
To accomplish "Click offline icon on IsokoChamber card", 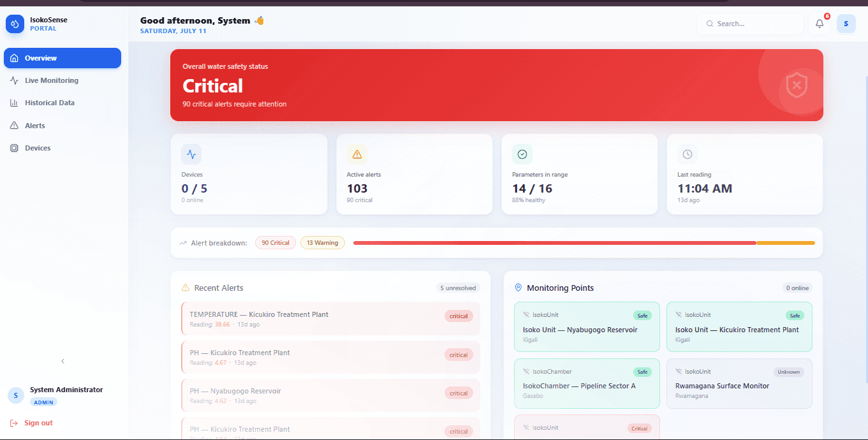I will point(526,371).
